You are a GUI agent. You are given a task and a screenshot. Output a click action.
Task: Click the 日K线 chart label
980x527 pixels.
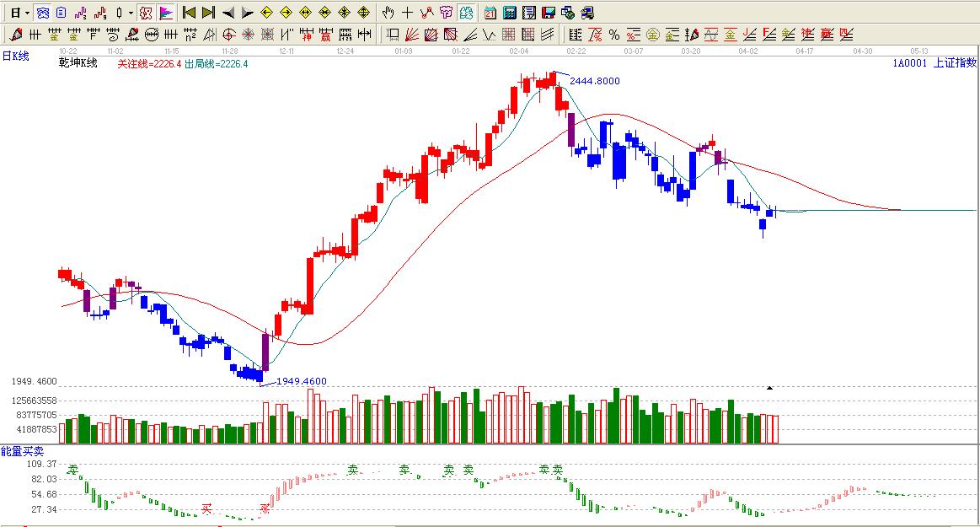(15, 56)
